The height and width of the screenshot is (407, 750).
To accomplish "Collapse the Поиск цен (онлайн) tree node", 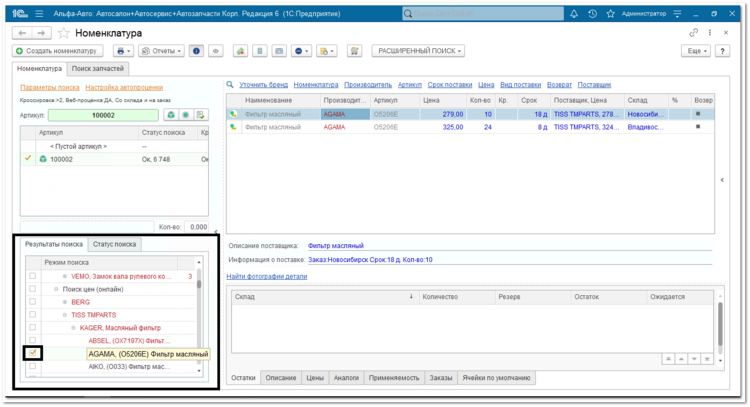I will coord(56,289).
